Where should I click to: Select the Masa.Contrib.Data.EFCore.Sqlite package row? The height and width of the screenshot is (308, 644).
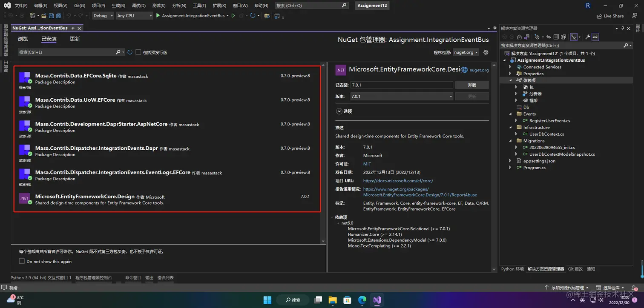[167, 79]
